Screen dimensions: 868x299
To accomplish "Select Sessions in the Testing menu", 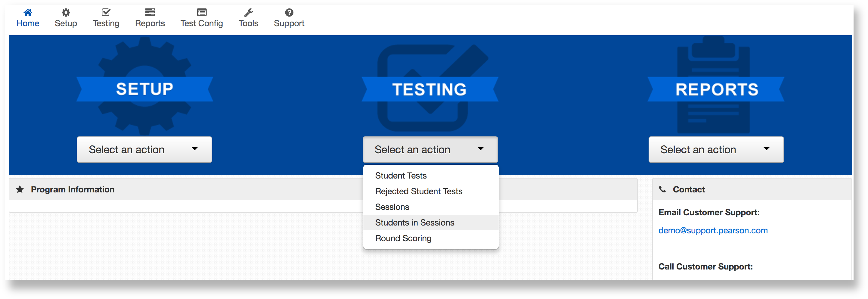I will 392,207.
